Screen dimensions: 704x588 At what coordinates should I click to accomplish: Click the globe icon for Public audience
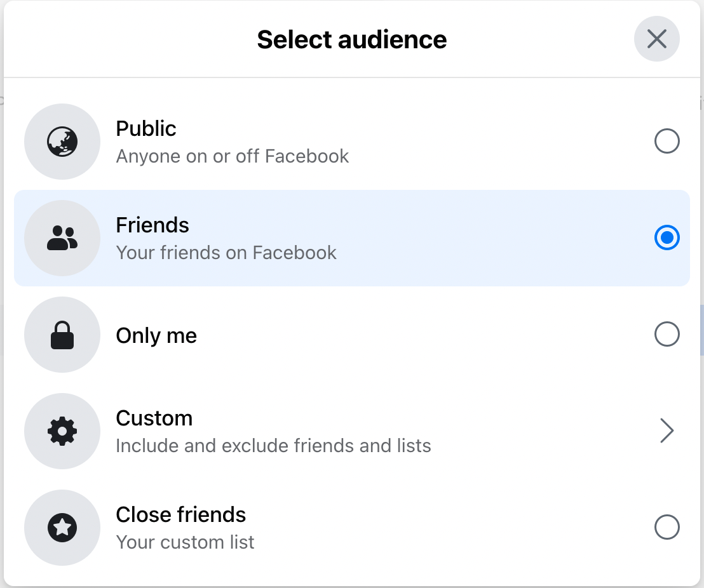tap(62, 142)
